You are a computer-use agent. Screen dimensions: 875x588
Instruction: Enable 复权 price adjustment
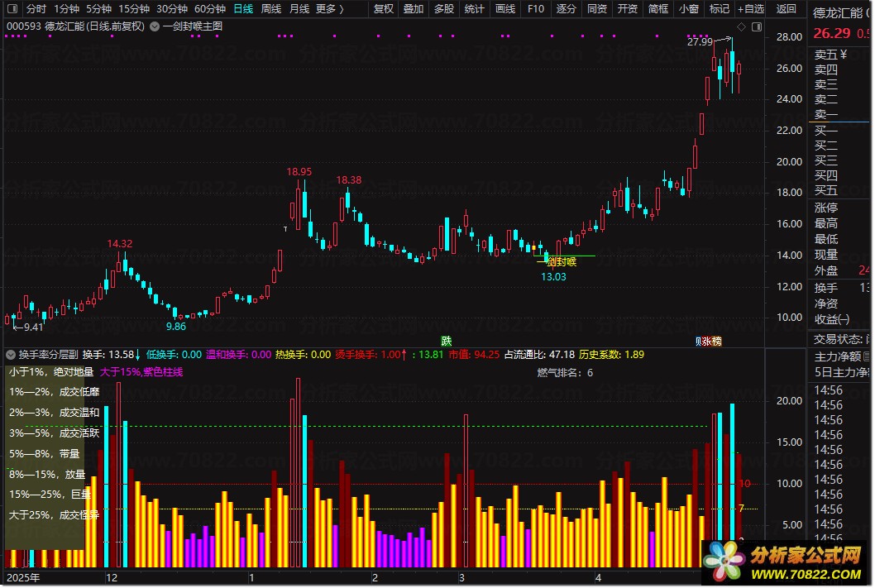[384, 9]
